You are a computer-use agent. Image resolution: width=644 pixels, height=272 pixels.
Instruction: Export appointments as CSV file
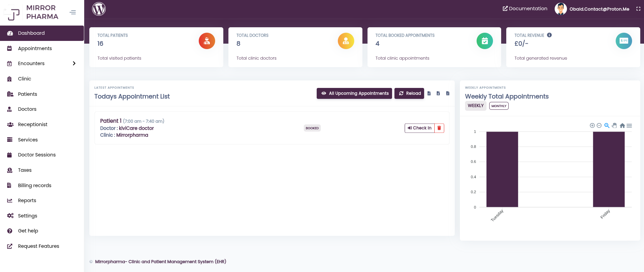coord(429,93)
